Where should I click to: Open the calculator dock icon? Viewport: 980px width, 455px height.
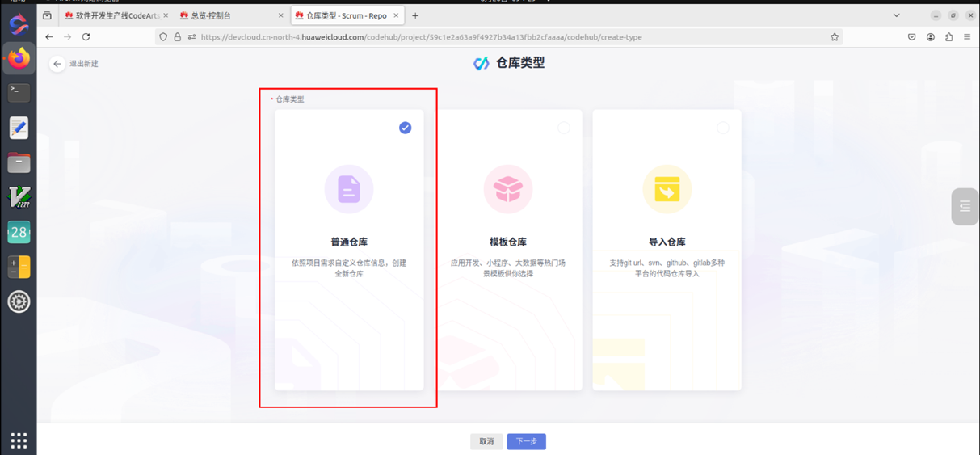tap(19, 267)
